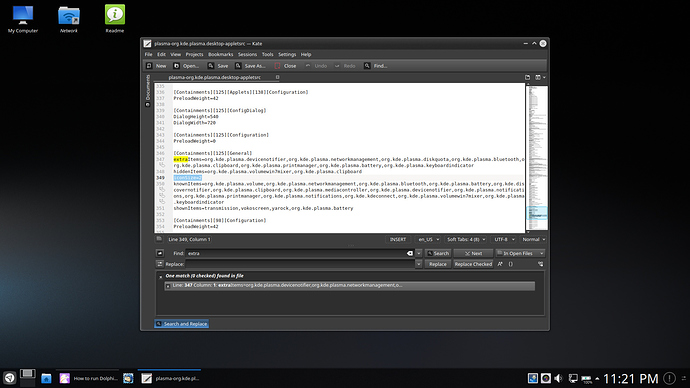Click the Save As toolbar icon
Image resolution: width=690 pixels, height=388 pixels.
point(238,66)
